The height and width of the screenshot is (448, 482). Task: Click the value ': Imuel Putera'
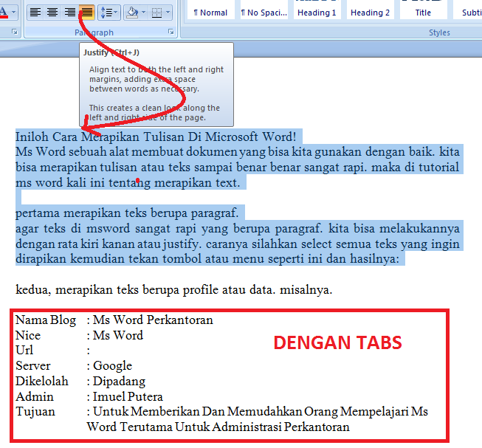coord(125,396)
